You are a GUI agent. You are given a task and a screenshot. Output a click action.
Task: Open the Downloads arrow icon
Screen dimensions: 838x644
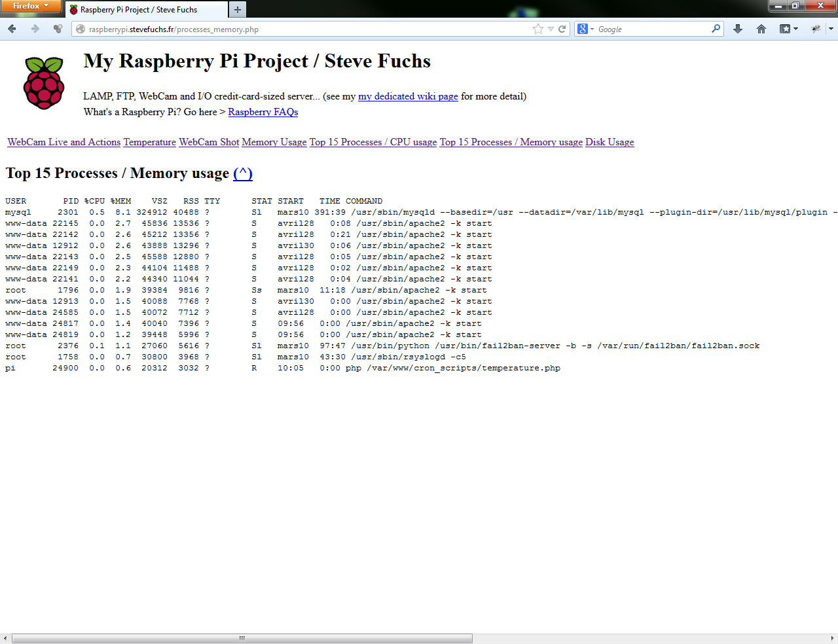click(738, 29)
